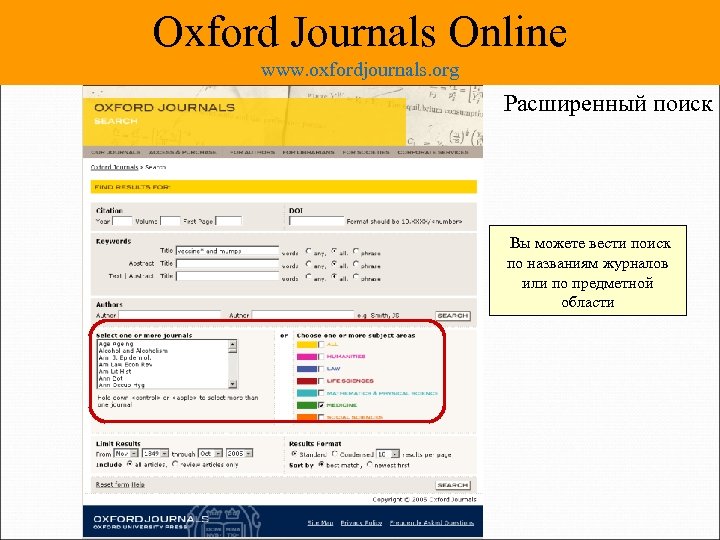The height and width of the screenshot is (540, 720).
Task: Click the DOI input field
Action: click(316, 221)
